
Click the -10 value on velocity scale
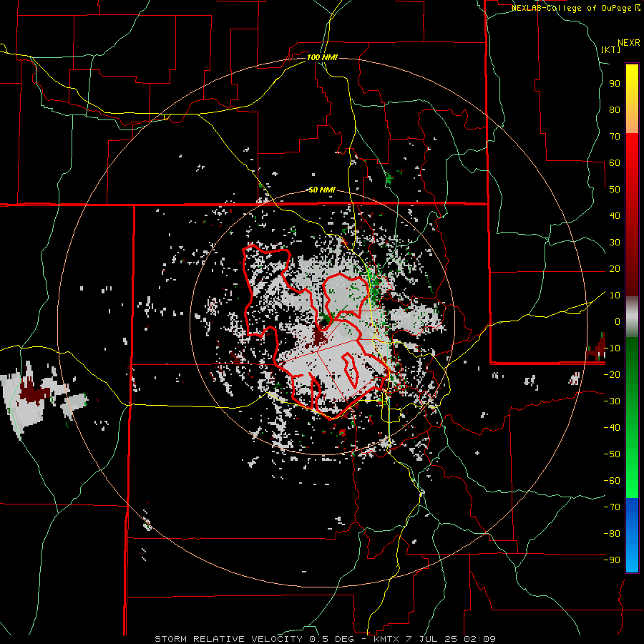[x=612, y=348]
